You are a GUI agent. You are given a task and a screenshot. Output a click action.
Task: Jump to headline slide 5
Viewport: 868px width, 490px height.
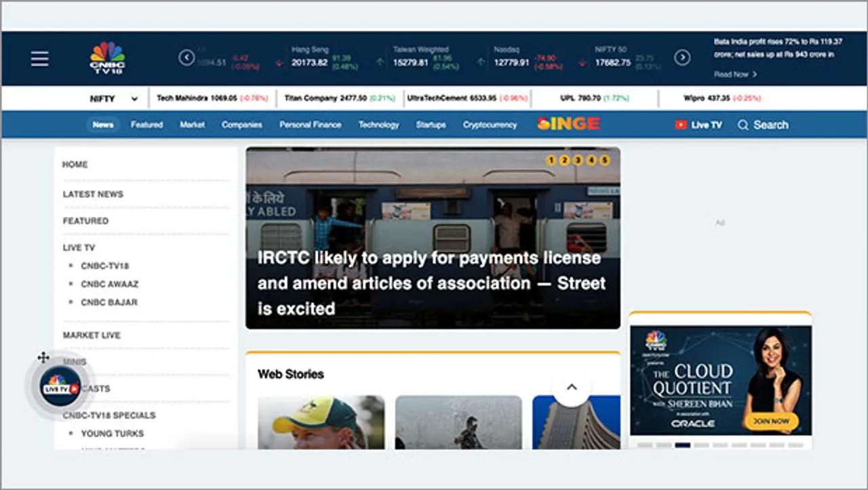(x=604, y=161)
